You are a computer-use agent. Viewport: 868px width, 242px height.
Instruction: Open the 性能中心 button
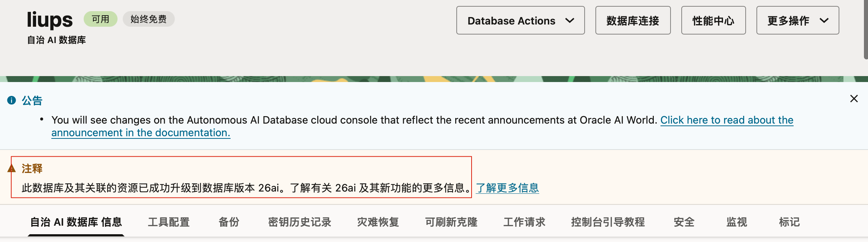tap(713, 21)
